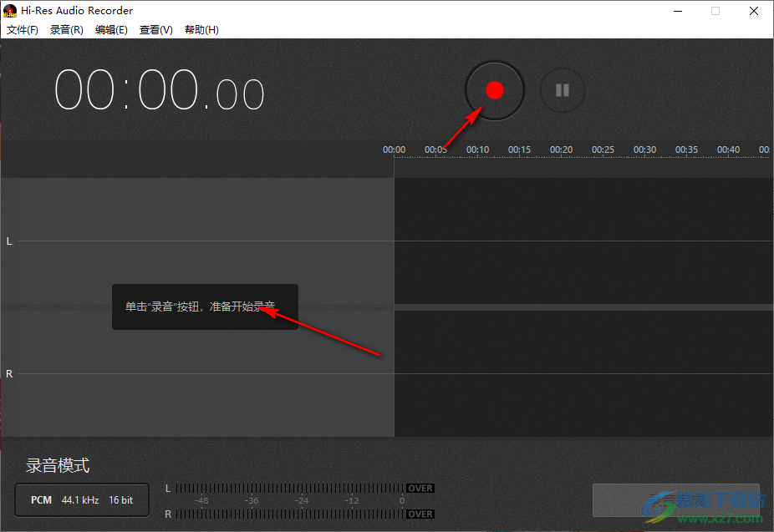774x532 pixels.
Task: Open the 录音(R) menu
Action: click(x=66, y=29)
